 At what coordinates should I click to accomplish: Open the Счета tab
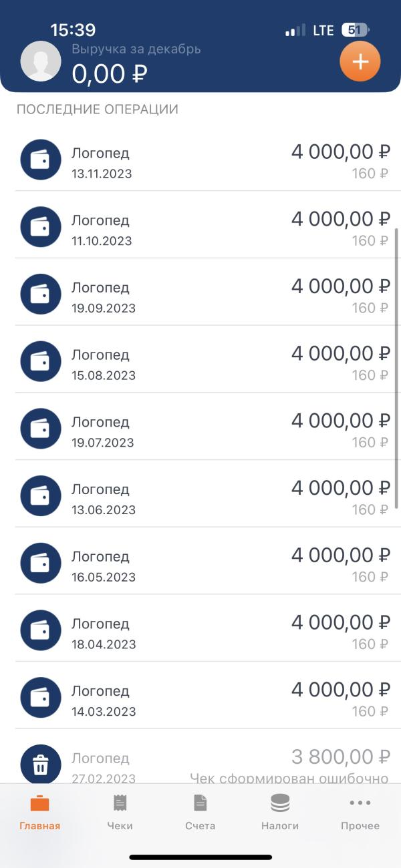click(x=200, y=812)
